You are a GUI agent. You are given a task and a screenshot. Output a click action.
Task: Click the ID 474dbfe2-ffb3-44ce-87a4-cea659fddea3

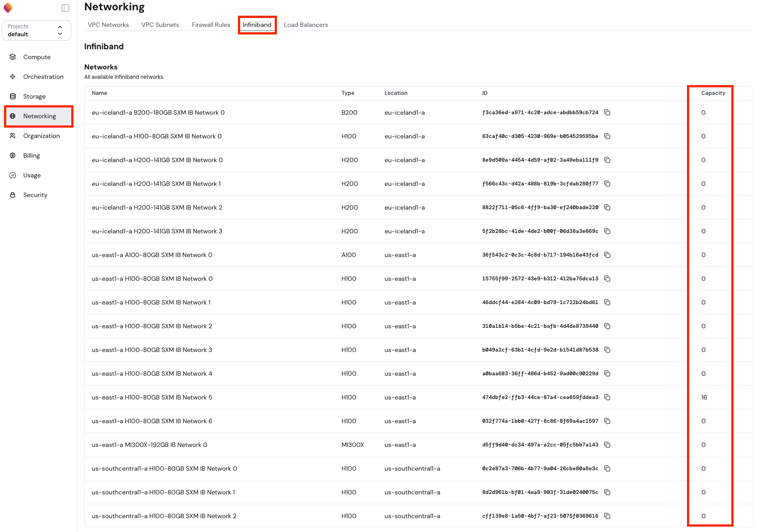[540, 397]
